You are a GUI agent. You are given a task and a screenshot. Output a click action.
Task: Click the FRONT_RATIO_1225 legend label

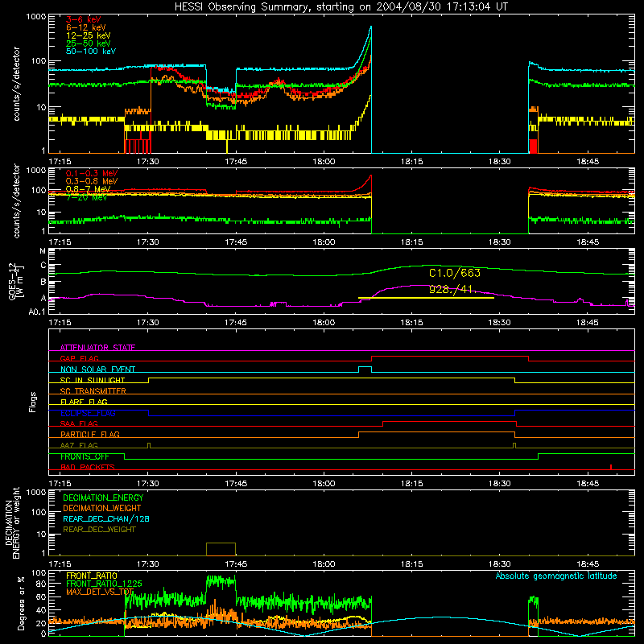104,584
